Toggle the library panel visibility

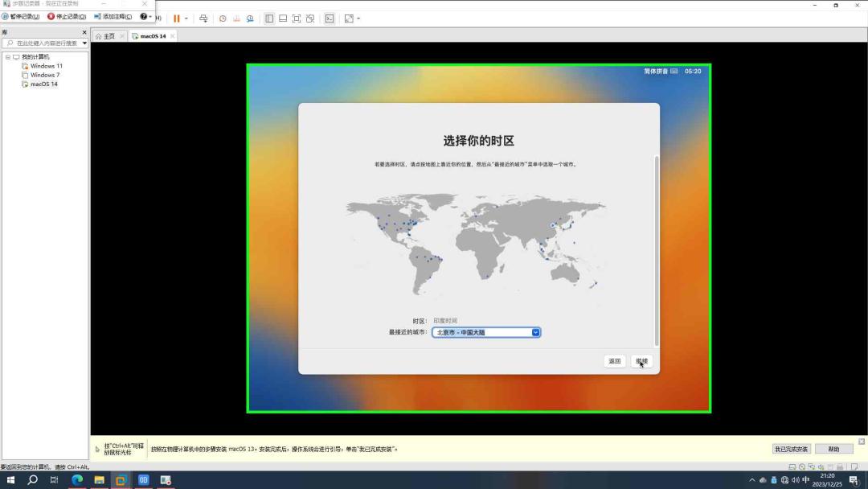[x=271, y=18]
